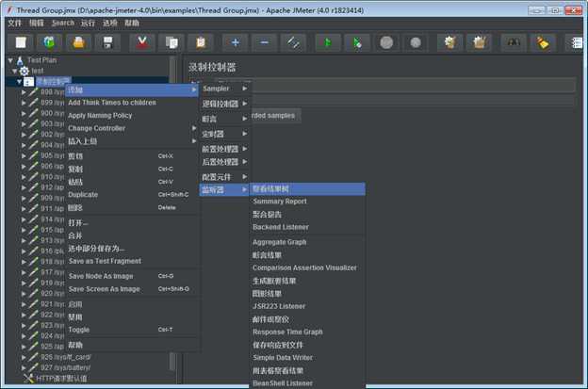The width and height of the screenshot is (588, 389).
Task: Click the Open file toolbar icon
Action: [78, 42]
